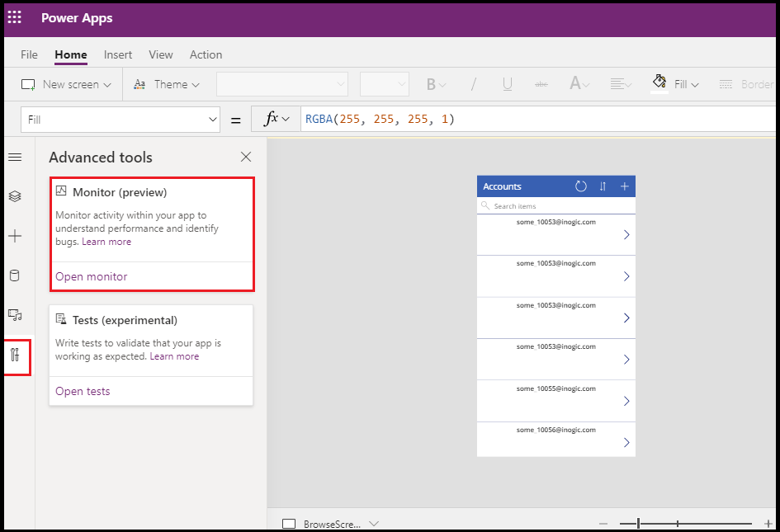Open the some_10055@inogic.com account chevron
This screenshot has height=532, width=780.
pos(626,401)
